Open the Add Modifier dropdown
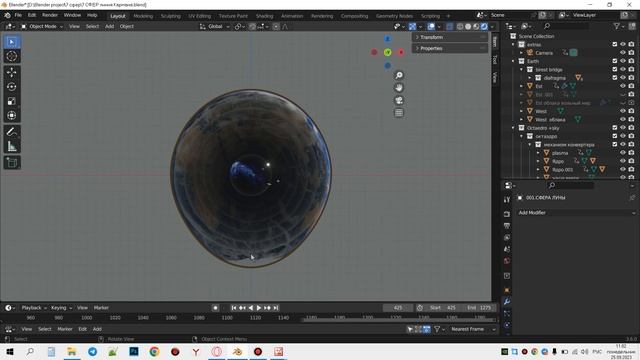This screenshot has height=360, width=640. (x=576, y=213)
